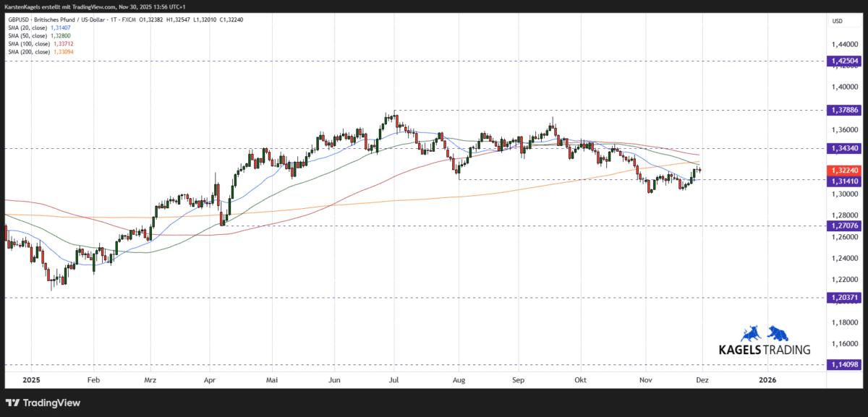This screenshot has height=417, width=868.
Task: Click the 1,14098 support level label
Action: tap(843, 365)
